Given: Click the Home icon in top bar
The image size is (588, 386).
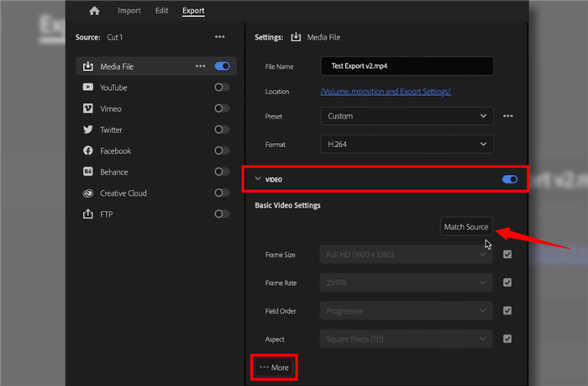Looking at the screenshot, I should coord(94,11).
